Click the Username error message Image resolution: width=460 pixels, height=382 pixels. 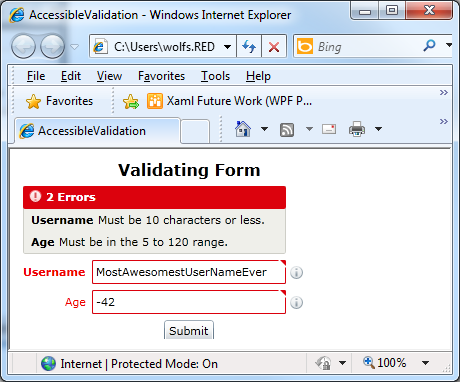coord(148,220)
